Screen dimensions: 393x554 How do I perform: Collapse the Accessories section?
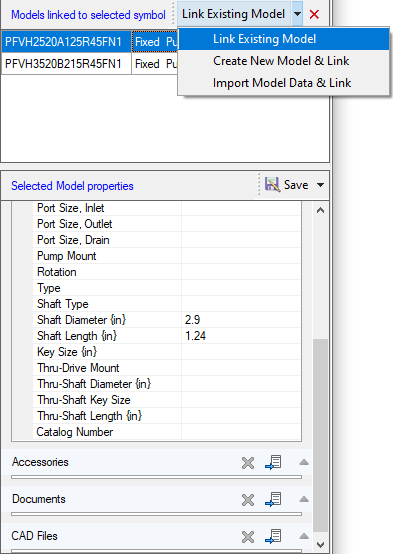point(304,462)
